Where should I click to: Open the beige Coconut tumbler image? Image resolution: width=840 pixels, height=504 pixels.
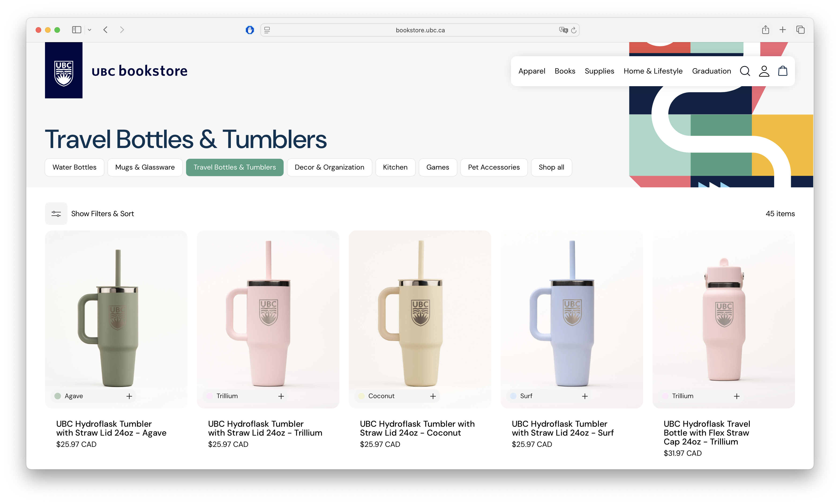420,319
